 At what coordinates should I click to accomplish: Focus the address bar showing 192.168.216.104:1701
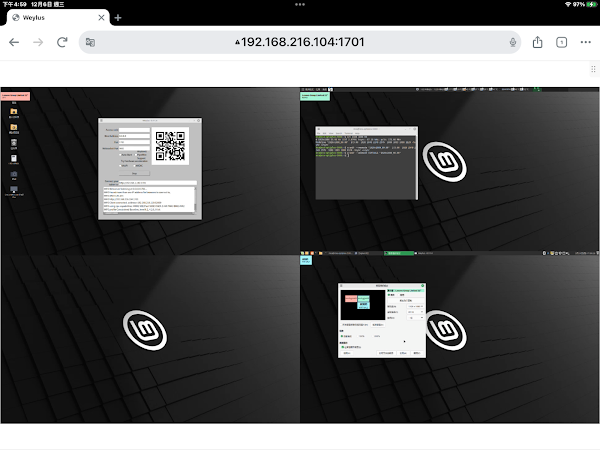[300, 42]
